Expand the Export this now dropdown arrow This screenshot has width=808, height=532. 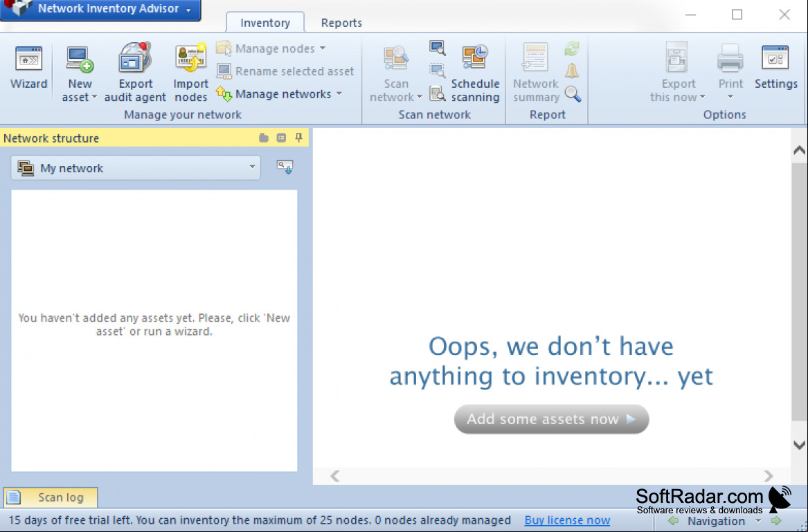click(x=702, y=98)
